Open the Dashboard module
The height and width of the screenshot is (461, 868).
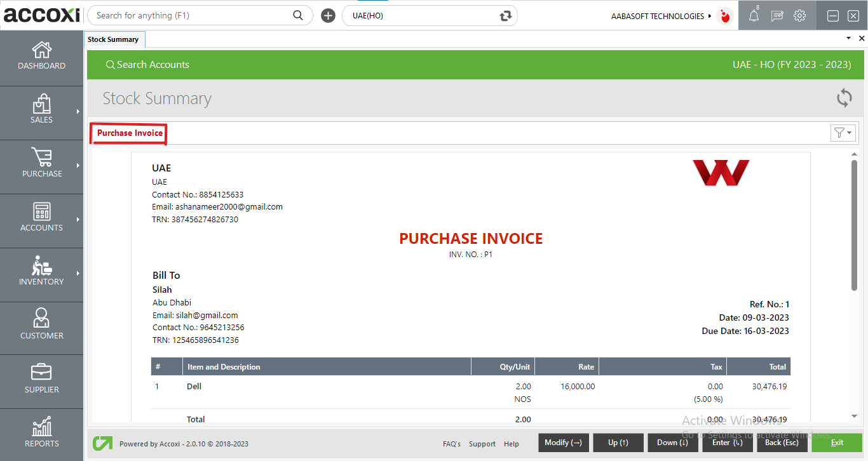pos(41,57)
